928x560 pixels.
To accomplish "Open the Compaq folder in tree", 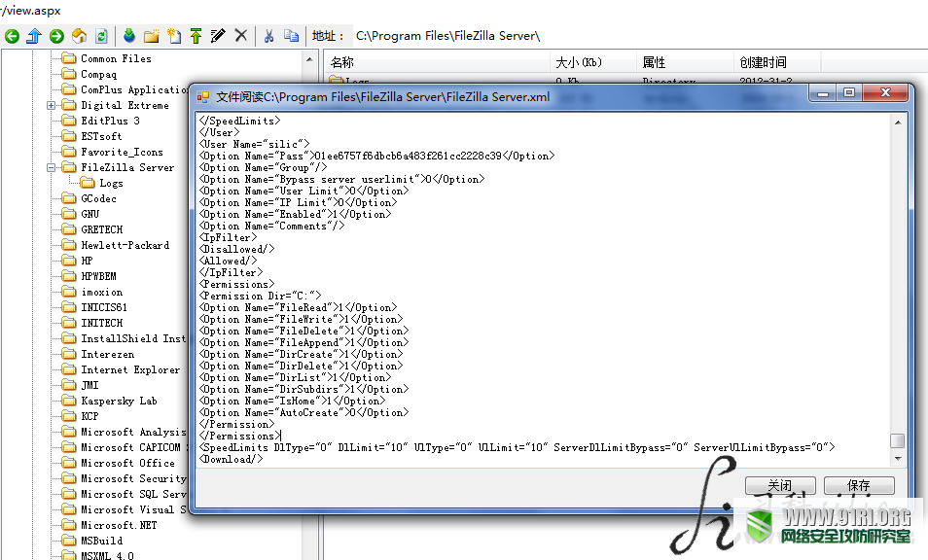I will 99,75.
